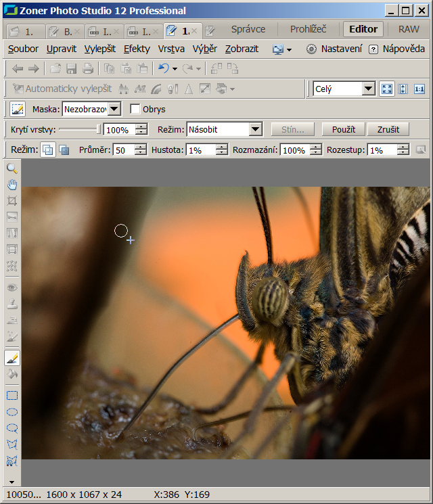Open the Efekty menu
Screen dimensions: 433x504
coord(137,49)
